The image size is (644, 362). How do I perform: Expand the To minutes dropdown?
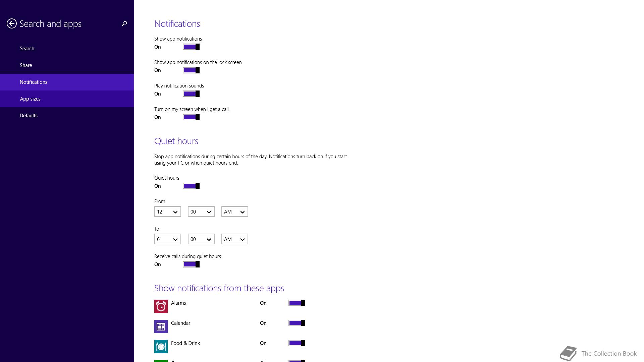click(201, 239)
